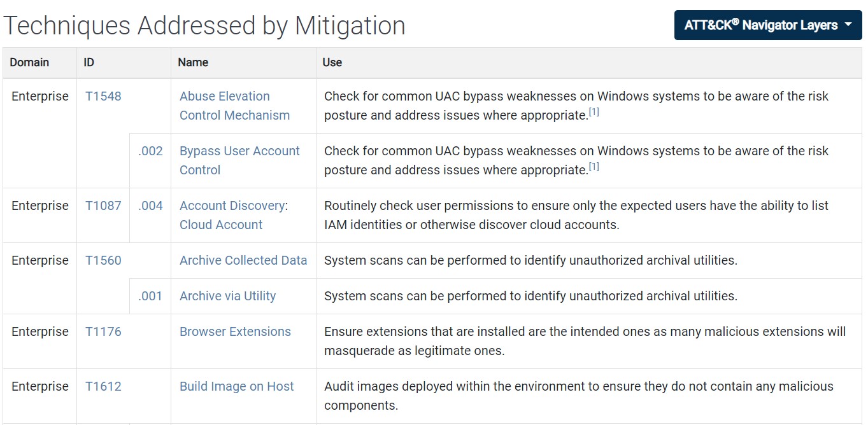The image size is (868, 425).
Task: Open sub-technique .004 ID link
Action: pyautogui.click(x=150, y=206)
